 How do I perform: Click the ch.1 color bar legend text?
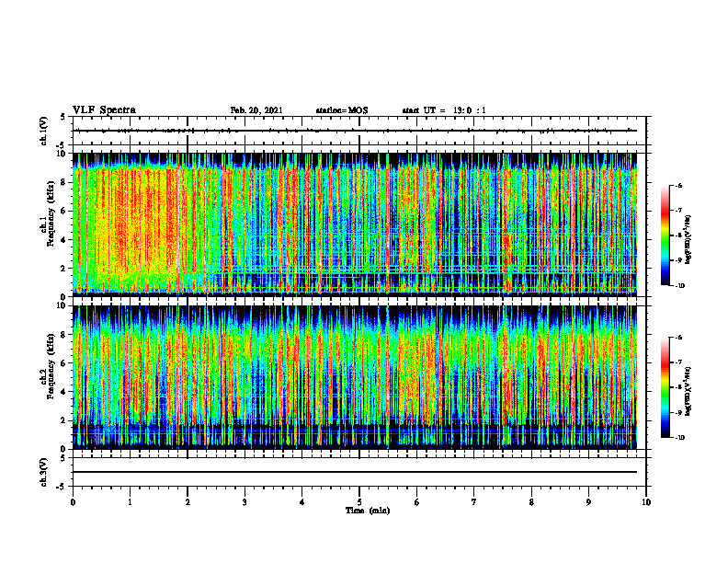pyautogui.click(x=688, y=240)
